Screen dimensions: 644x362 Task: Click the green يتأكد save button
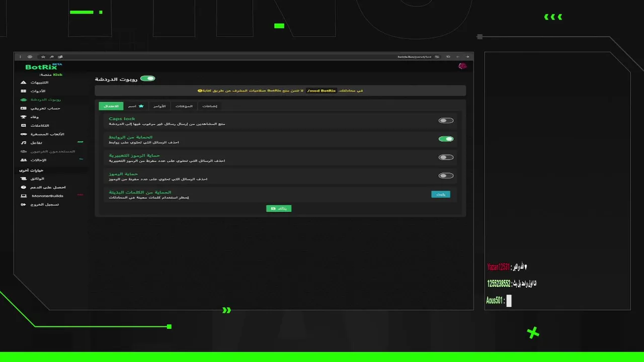tap(279, 208)
